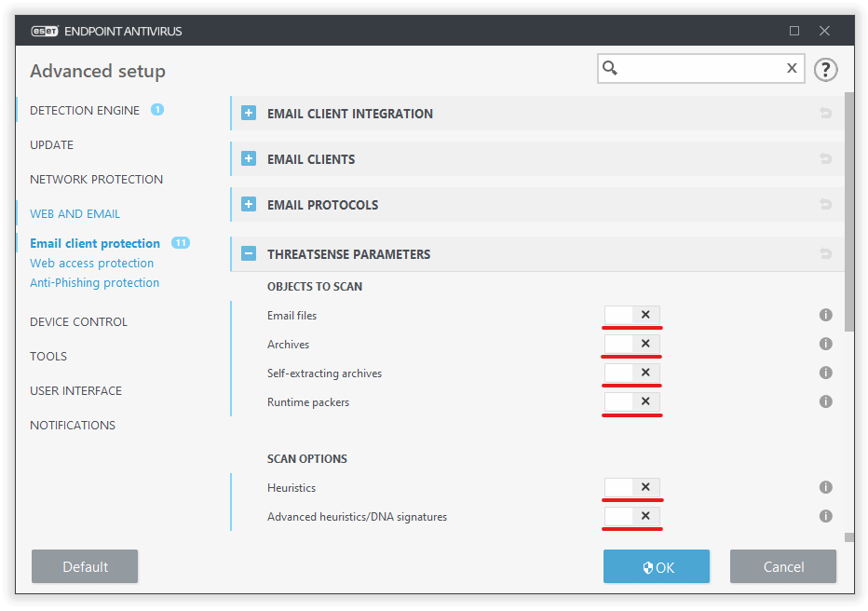Viewport: 868px width, 611px height.
Task: Close the Endpoint Antivirus window
Action: (x=824, y=31)
